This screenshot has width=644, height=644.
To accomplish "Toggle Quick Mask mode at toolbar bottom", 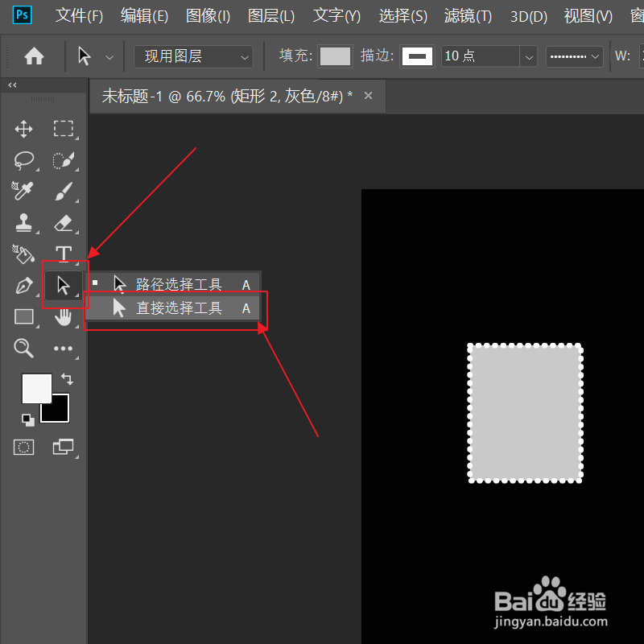I will [x=23, y=447].
